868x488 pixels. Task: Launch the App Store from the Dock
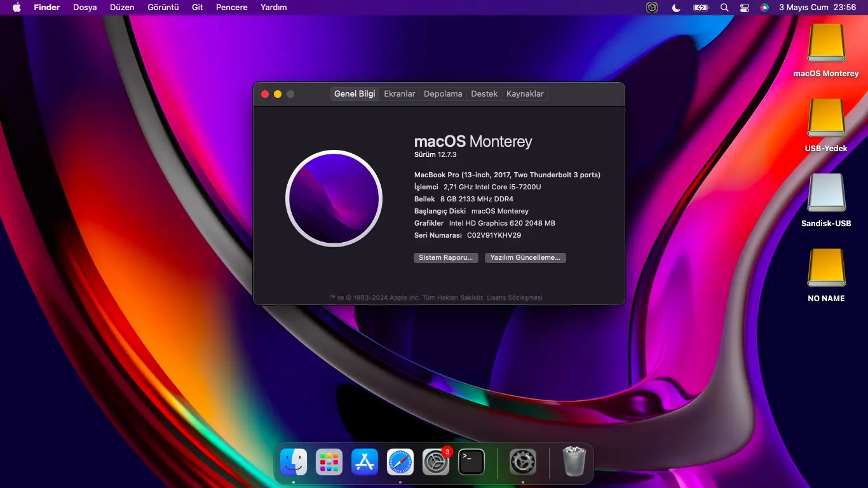365,462
